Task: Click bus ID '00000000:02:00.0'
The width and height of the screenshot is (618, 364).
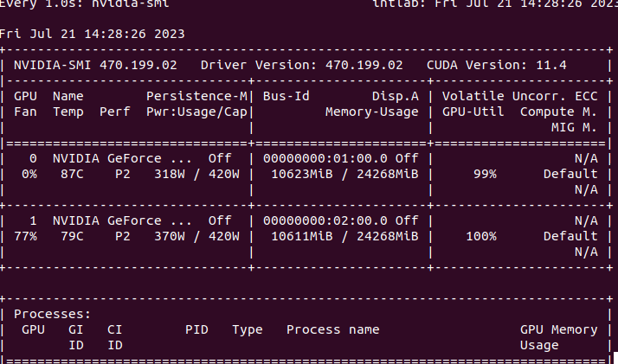Action: tap(325, 220)
